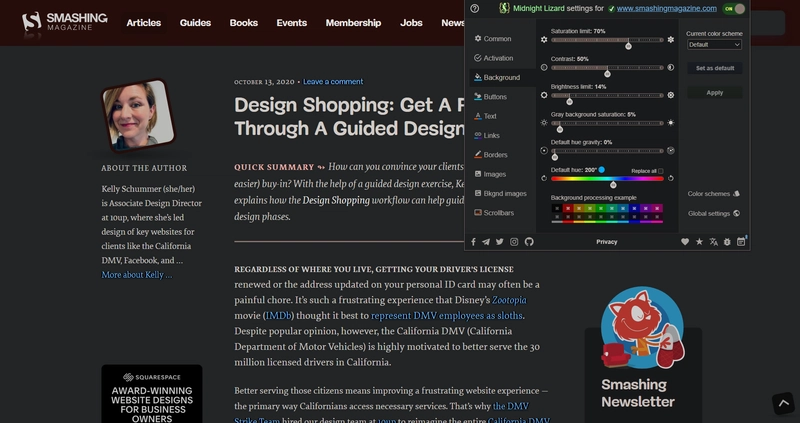The image size is (800, 423).
Task: Open Twitter icon in Midnight Lizard footer
Action: [x=499, y=242]
